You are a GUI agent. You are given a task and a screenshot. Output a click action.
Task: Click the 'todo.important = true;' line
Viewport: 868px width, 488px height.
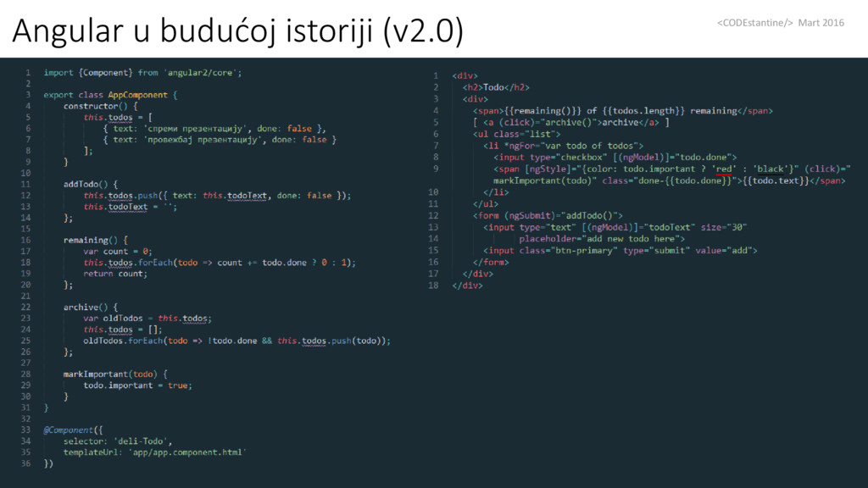[137, 385]
